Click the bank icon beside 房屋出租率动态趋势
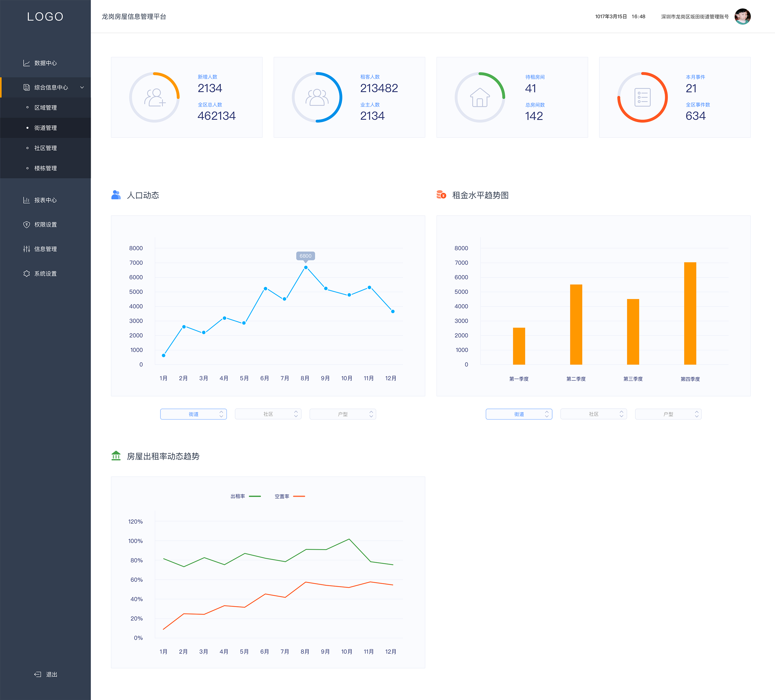The image size is (775, 700). [x=116, y=456]
